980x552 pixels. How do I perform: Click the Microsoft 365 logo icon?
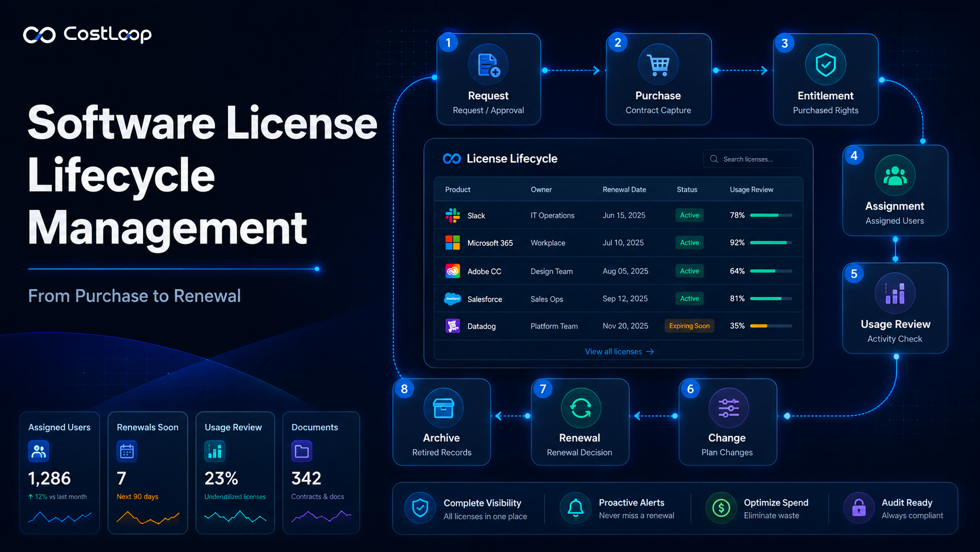click(452, 243)
